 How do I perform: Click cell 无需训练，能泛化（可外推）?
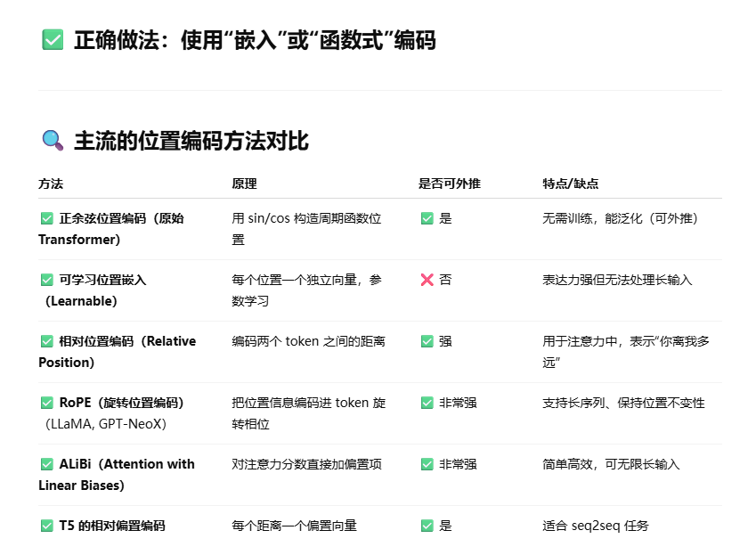[x=620, y=218]
